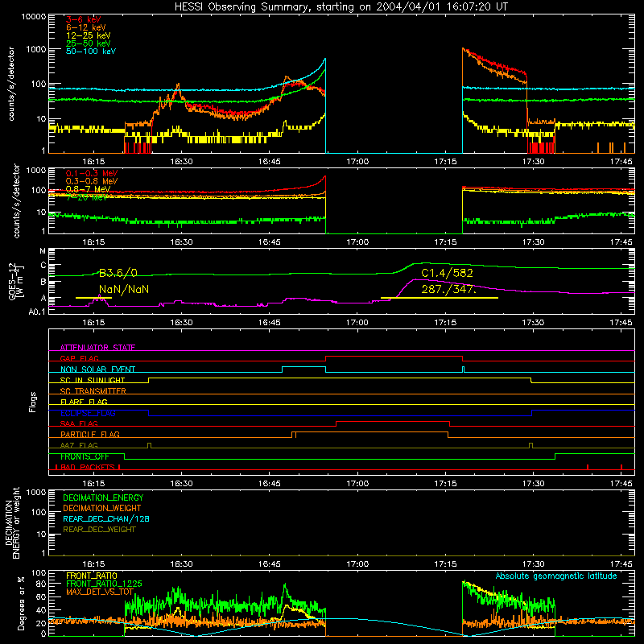Click the DECIMATION_ENERGY legend label
644x644 pixels.
pos(103,497)
